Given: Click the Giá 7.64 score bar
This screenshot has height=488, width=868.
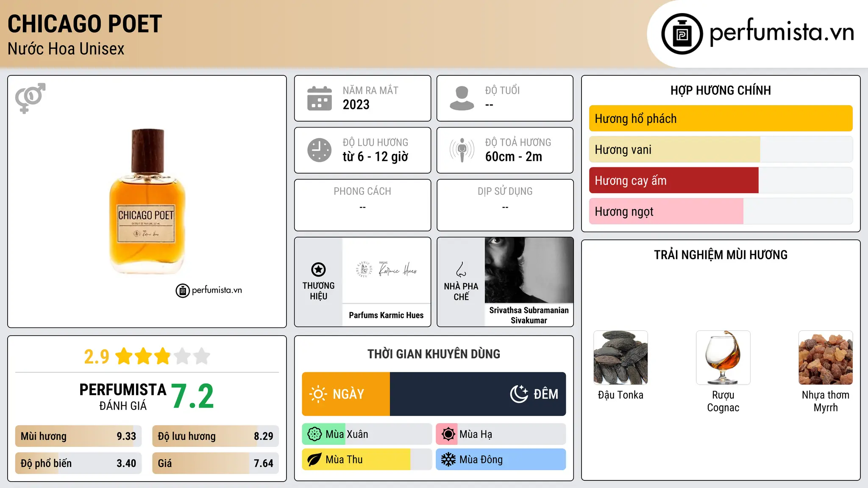Looking at the screenshot, I should 215,463.
